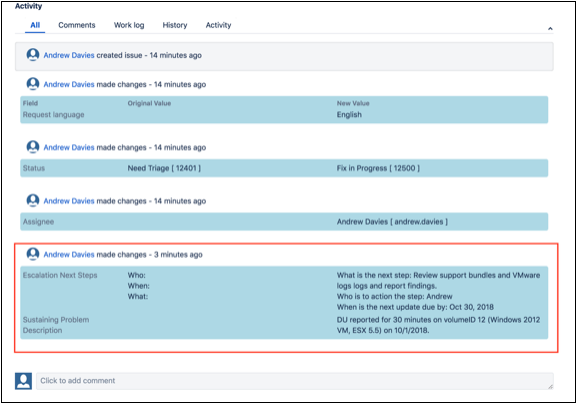Click avatar icon above Status change row
Screen dimensions: 577x403
click(33, 147)
